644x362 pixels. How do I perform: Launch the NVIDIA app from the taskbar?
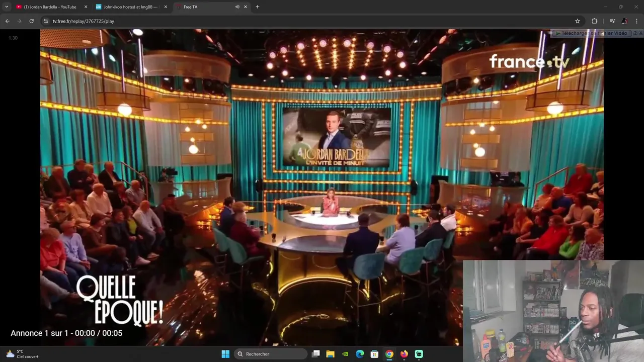345,354
